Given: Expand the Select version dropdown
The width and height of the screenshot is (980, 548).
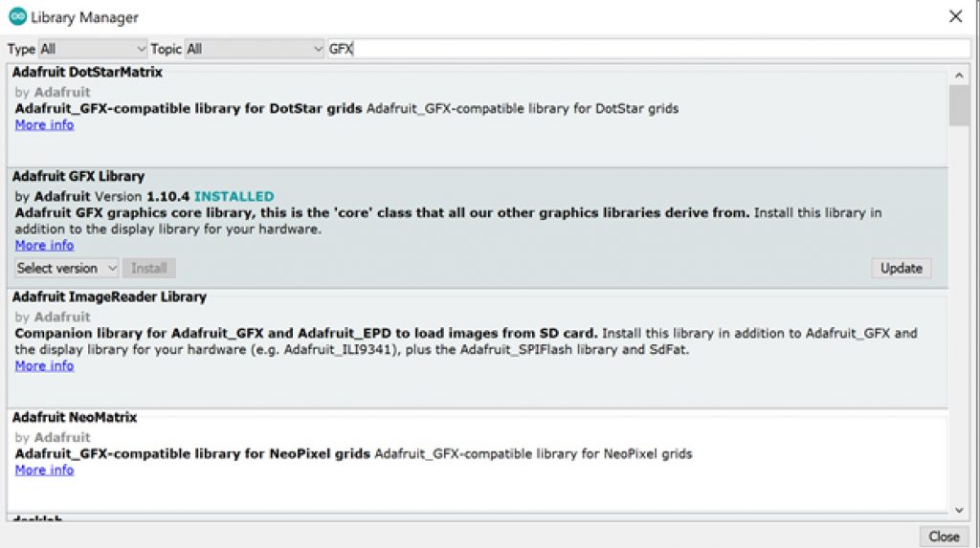Looking at the screenshot, I should [x=66, y=269].
